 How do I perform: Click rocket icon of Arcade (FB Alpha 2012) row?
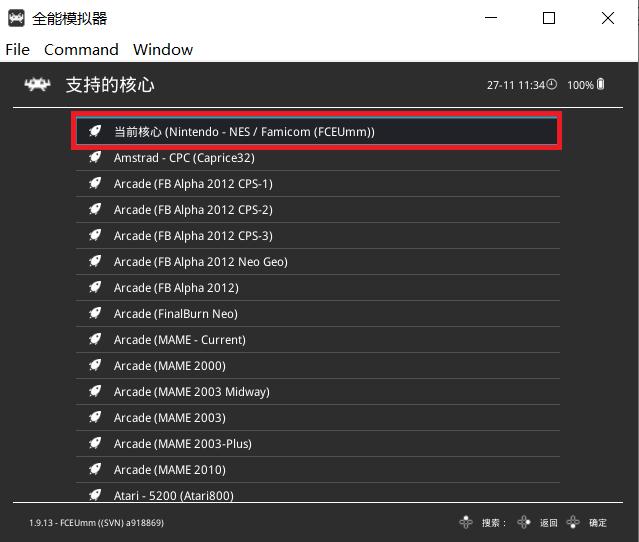point(95,287)
